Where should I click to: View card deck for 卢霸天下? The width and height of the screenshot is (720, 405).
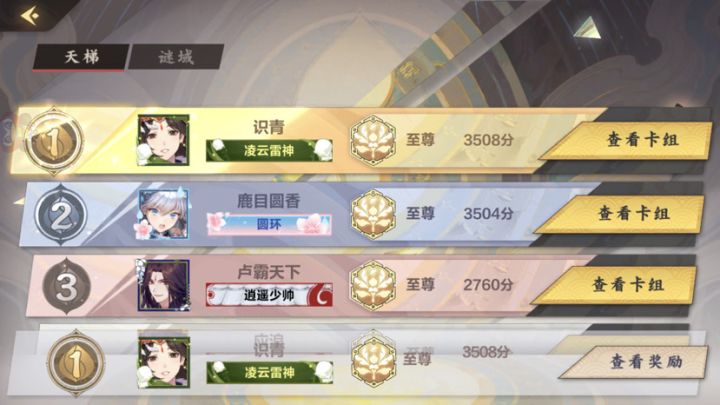click(615, 285)
